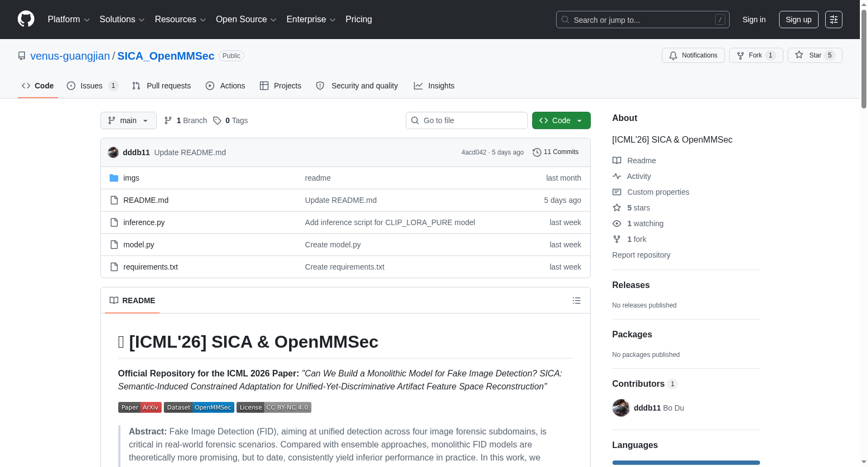Screen dimensions: 868x467
Task: Open the Pricing link
Action: pos(359,20)
